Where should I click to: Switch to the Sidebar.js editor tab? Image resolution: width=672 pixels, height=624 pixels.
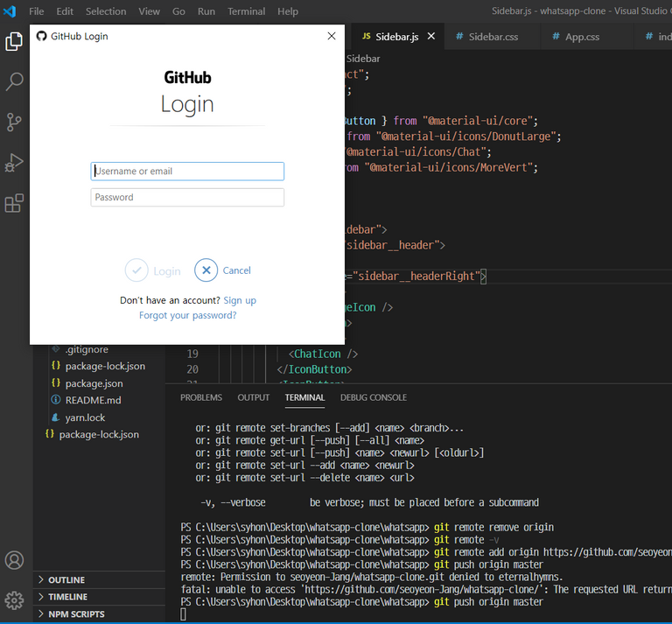pos(396,37)
